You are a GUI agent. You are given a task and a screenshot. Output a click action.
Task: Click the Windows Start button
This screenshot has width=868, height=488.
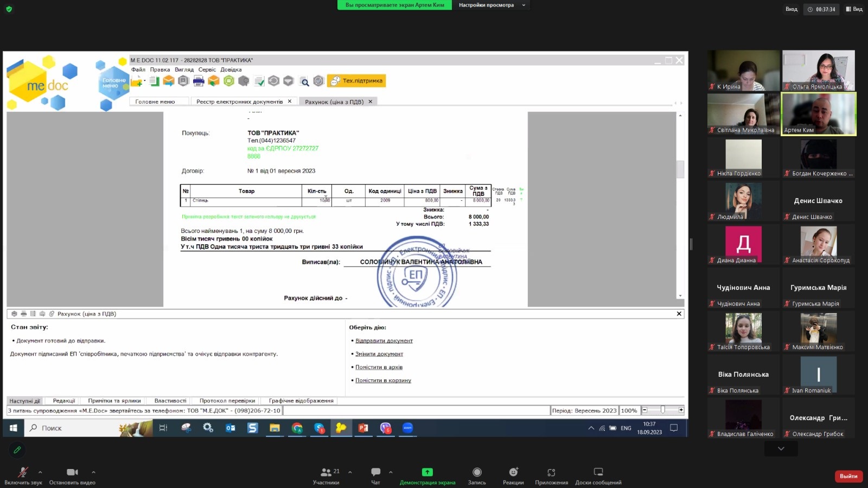coord(13,428)
